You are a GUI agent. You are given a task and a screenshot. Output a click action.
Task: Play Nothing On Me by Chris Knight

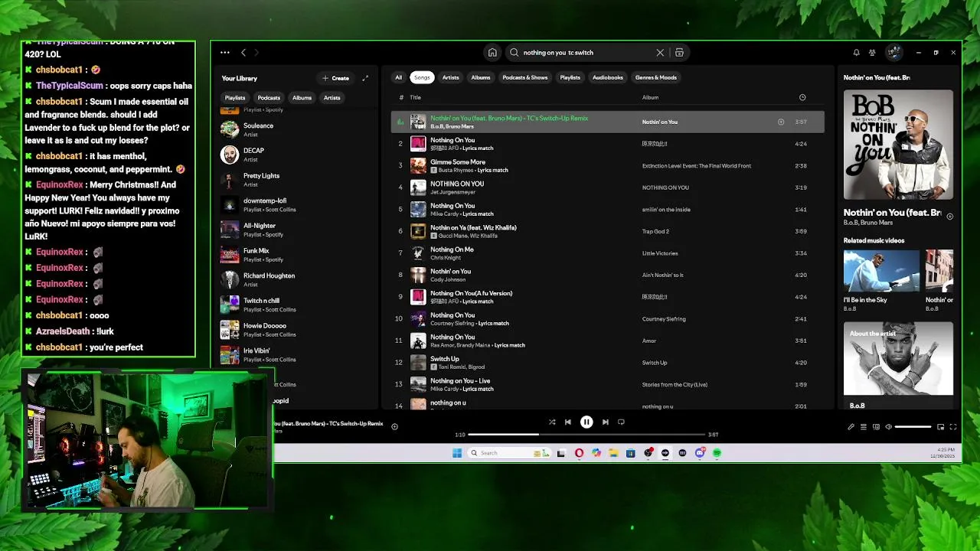[x=608, y=253]
